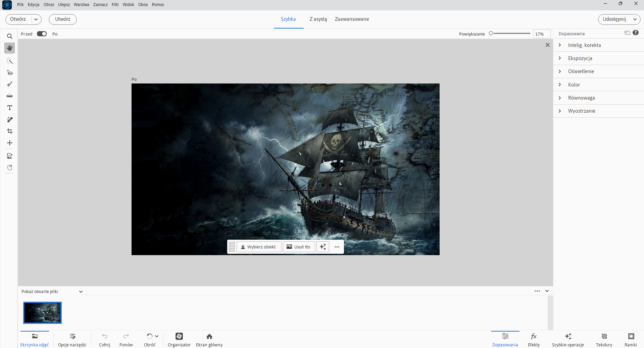Activate the Red Eye removal tool
Viewport: 644px width, 348px height.
(10, 72)
